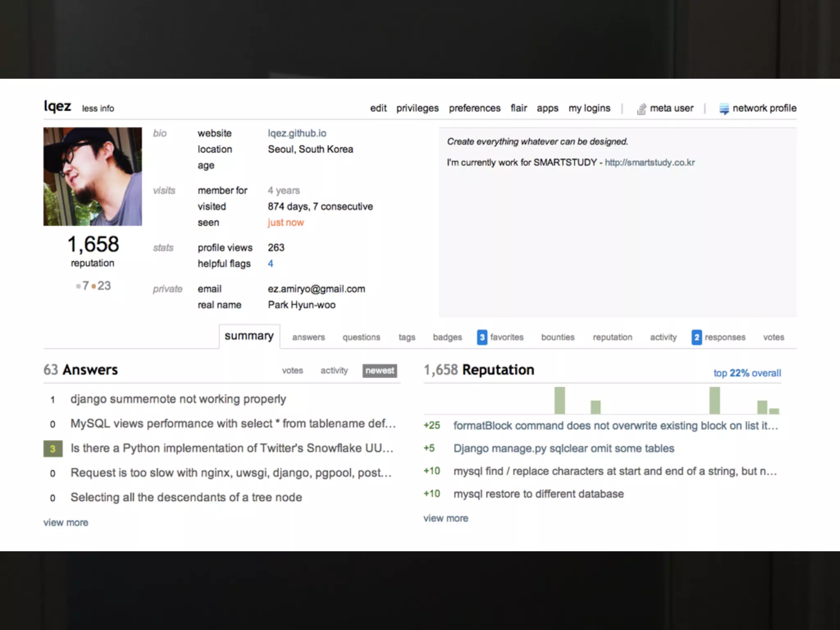Click the user profile photo
Viewport: 840px width, 630px height.
tap(93, 176)
